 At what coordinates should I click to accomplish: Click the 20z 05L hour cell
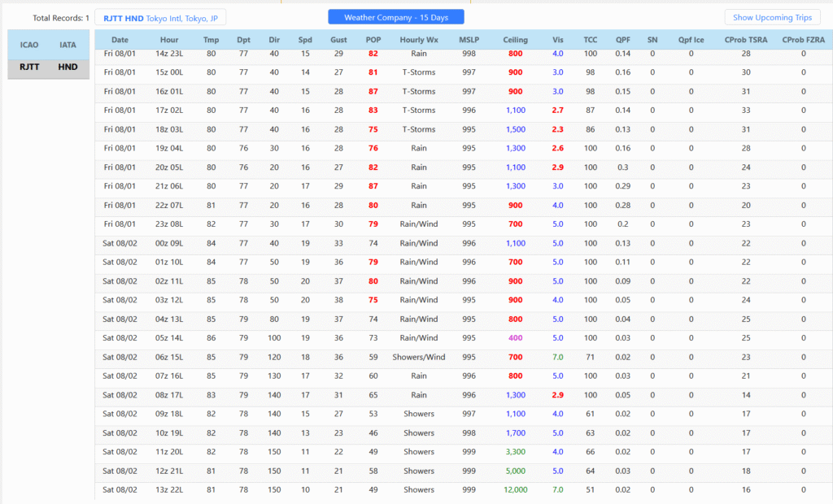pyautogui.click(x=169, y=167)
